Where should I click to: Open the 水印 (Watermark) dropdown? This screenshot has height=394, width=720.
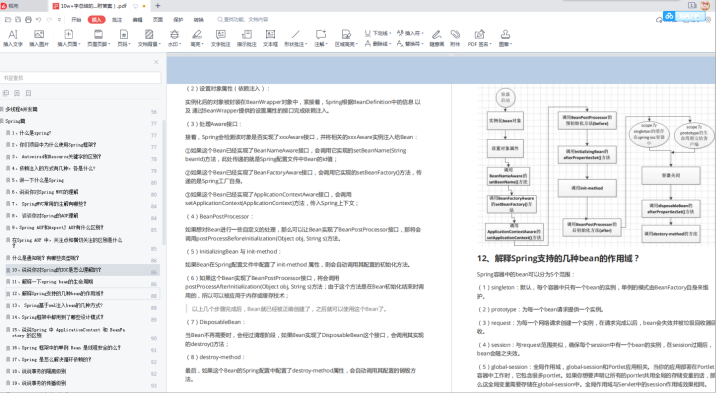(174, 38)
